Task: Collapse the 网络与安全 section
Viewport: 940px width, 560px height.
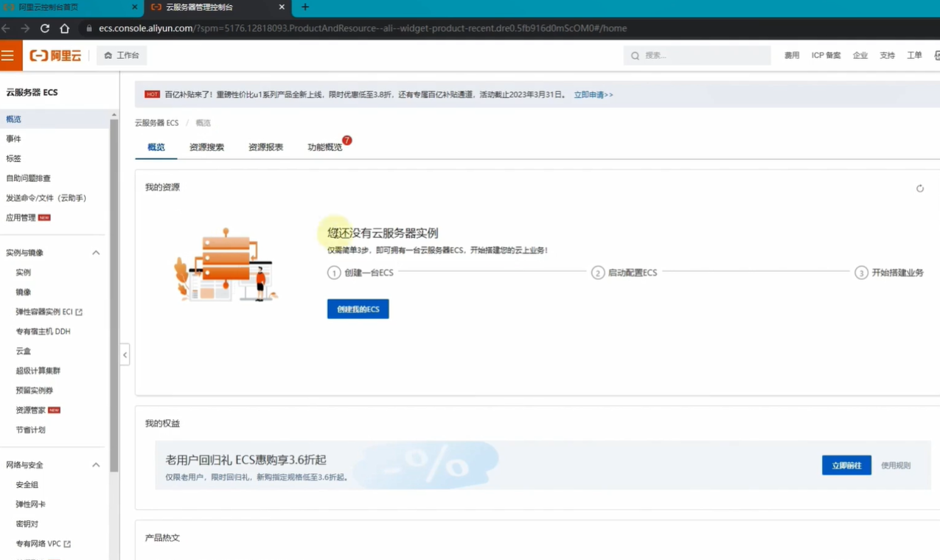Action: 96,465
